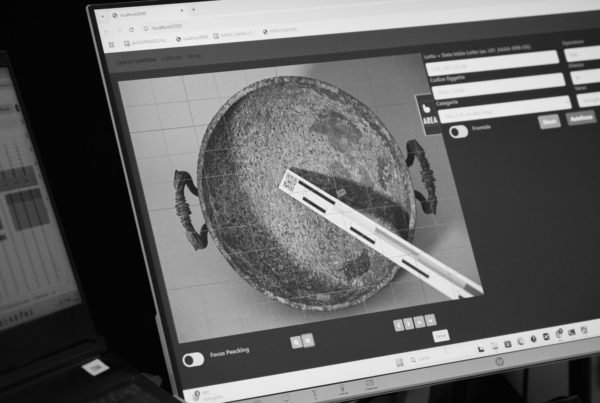Click the small white button under the arrows
This screenshot has width=600, height=403.
click(440, 336)
